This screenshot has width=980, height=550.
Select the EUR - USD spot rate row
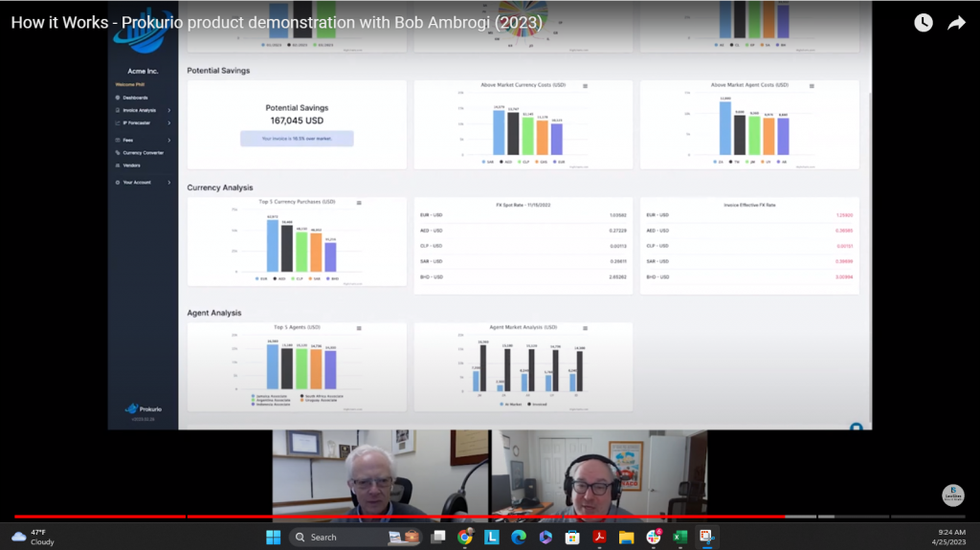pyautogui.click(x=523, y=215)
